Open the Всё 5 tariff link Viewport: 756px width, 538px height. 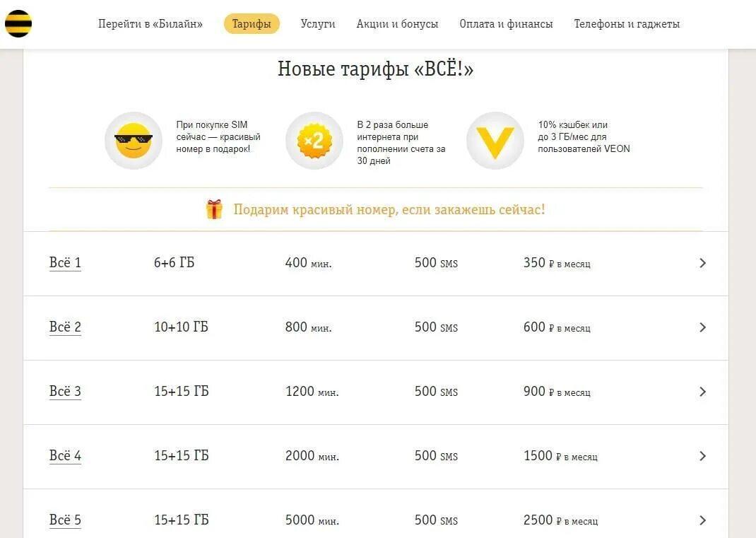pyautogui.click(x=65, y=520)
